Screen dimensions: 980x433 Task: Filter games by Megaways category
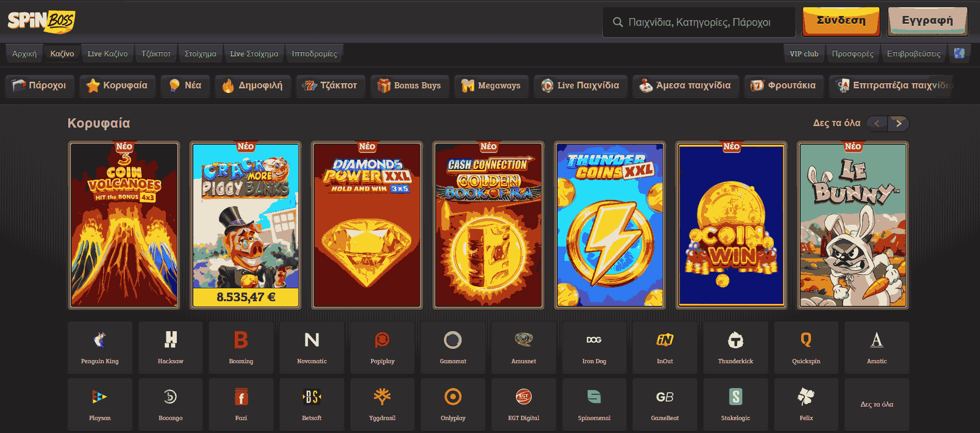coord(492,86)
